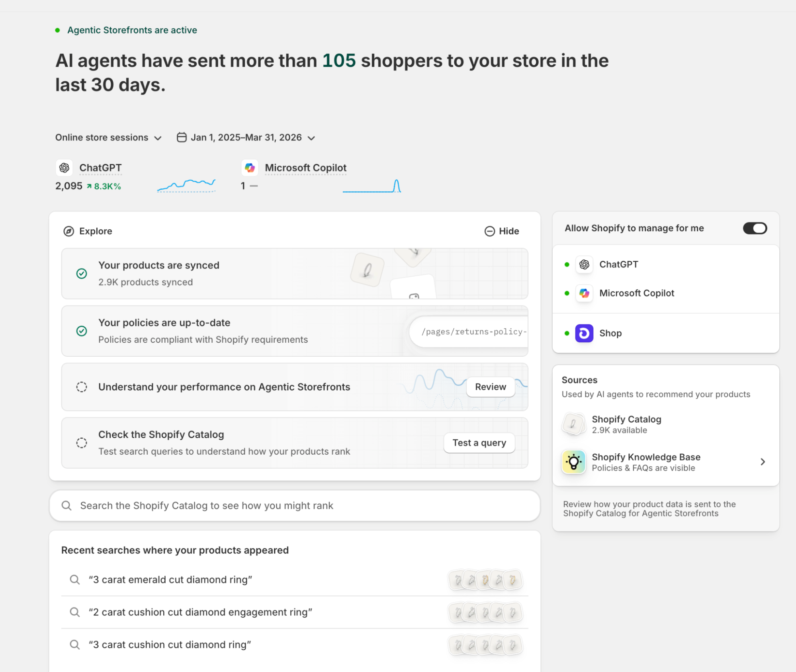Click the /pages/returns-policy link pill

[469, 332]
